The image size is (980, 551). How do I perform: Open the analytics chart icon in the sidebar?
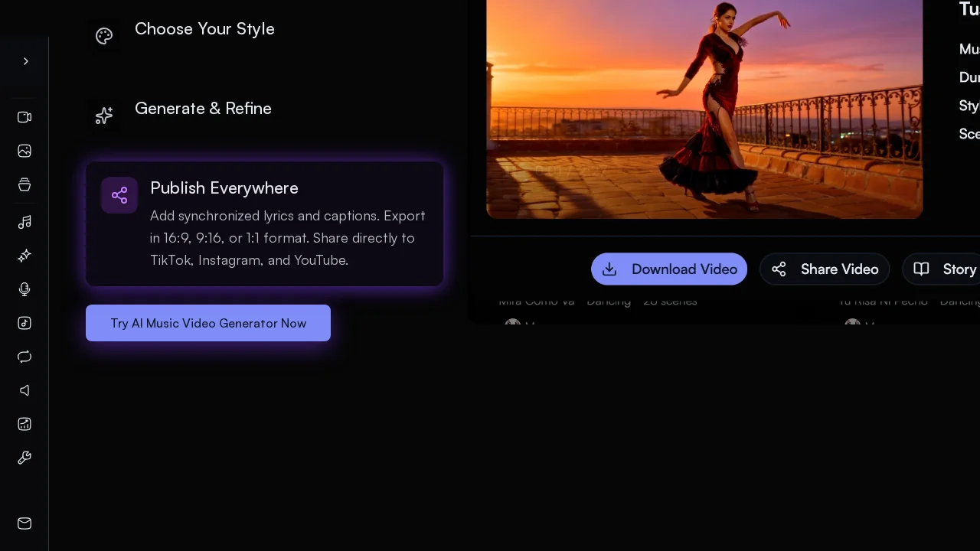pos(24,424)
